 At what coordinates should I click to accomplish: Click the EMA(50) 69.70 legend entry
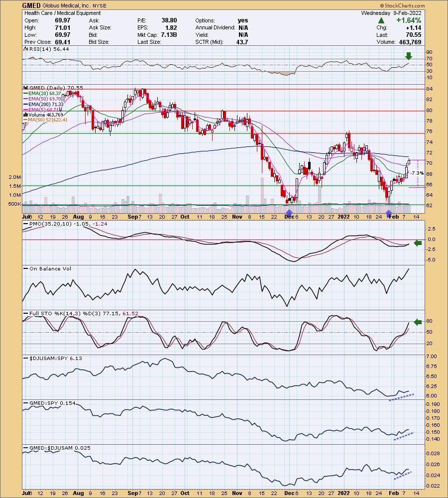click(45, 99)
